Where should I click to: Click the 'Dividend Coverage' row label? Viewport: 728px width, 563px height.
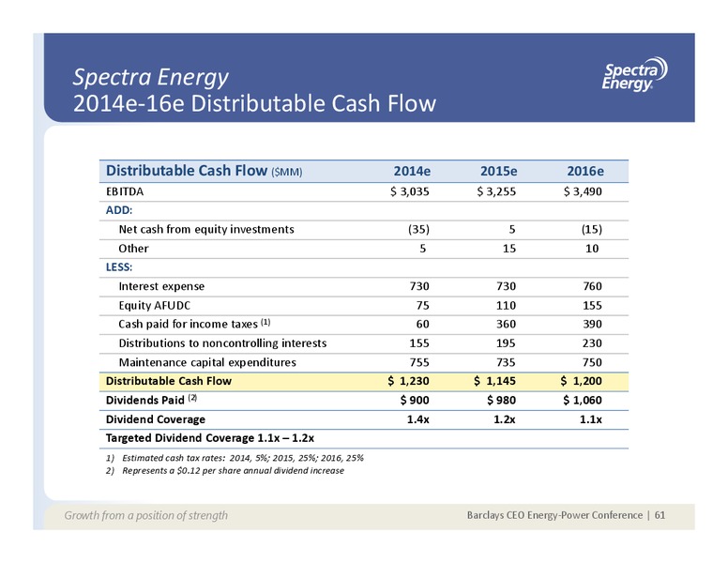(x=156, y=419)
